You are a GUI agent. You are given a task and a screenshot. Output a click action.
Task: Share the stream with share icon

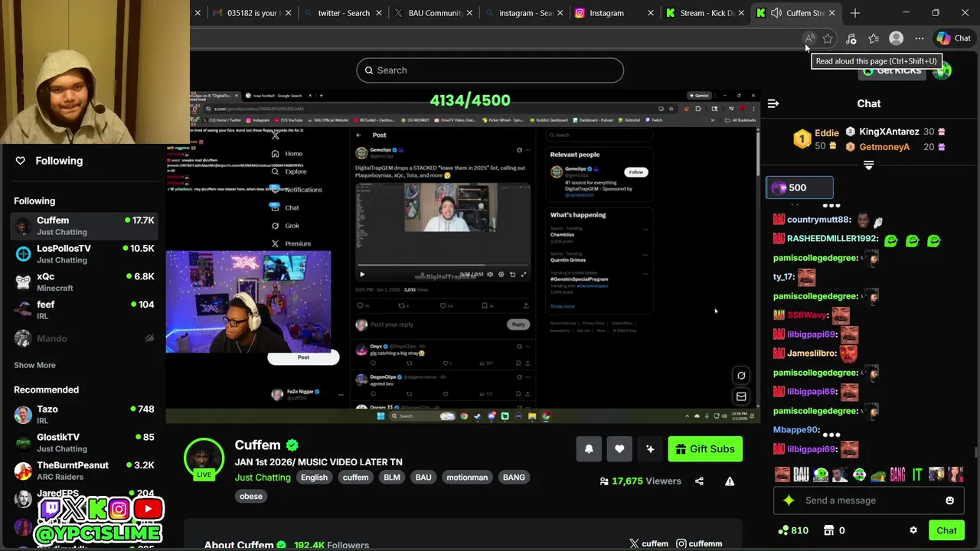(699, 481)
